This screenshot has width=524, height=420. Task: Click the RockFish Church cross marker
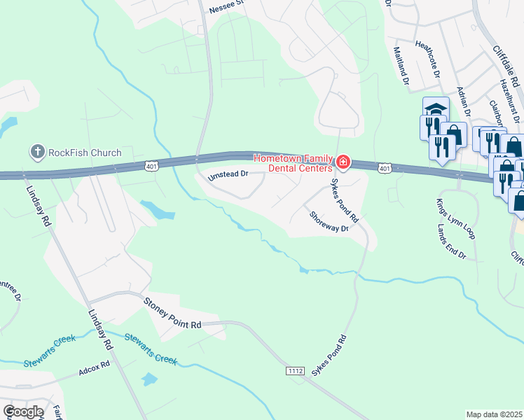[37, 152]
